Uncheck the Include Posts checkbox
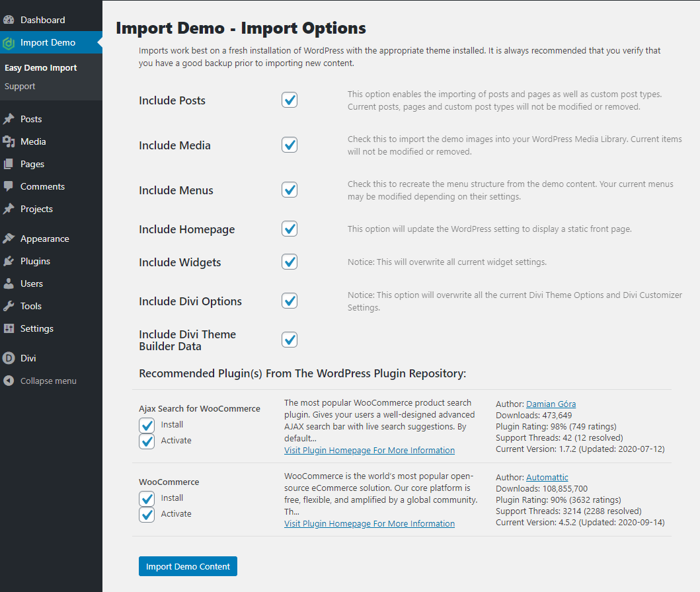The height and width of the screenshot is (592, 700). (290, 100)
